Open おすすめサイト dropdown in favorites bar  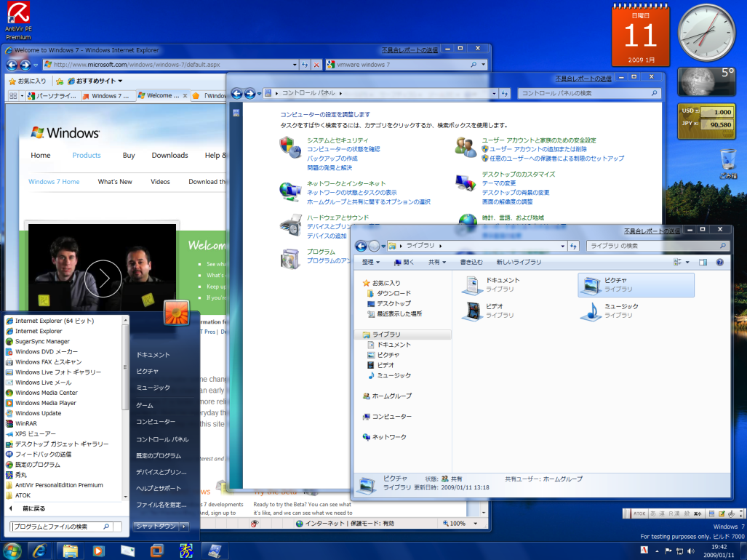point(95,81)
